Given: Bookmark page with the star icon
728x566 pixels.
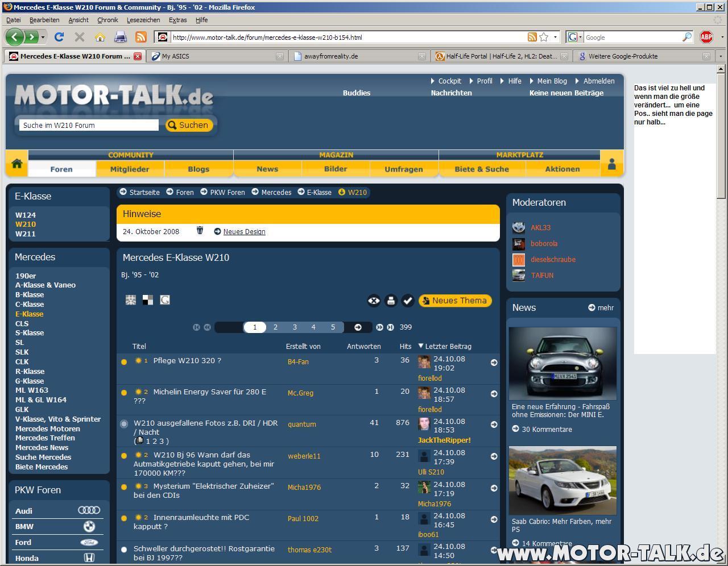Looking at the screenshot, I should [x=544, y=38].
